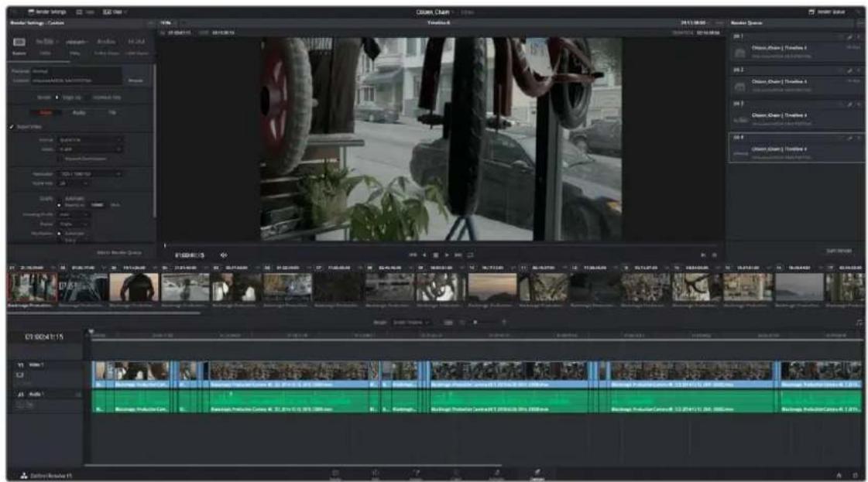Click the Restrict to bitrate value field
The height and width of the screenshot is (482, 868).
click(98, 205)
